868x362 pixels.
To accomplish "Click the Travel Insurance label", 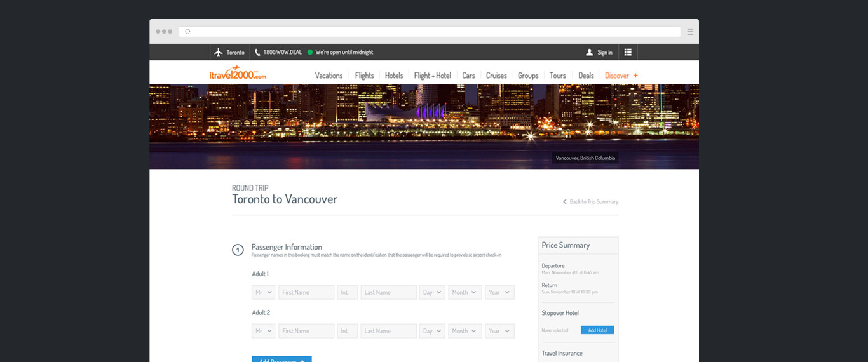I will click(x=562, y=353).
